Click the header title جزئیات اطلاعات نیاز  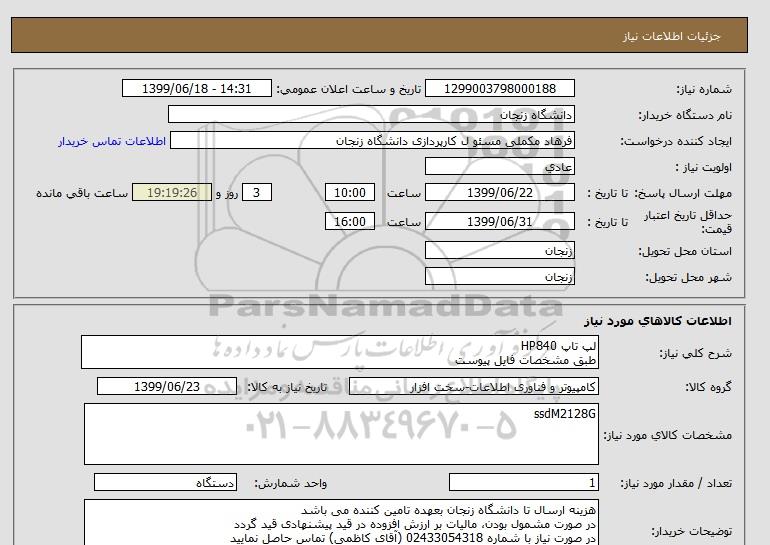click(671, 36)
